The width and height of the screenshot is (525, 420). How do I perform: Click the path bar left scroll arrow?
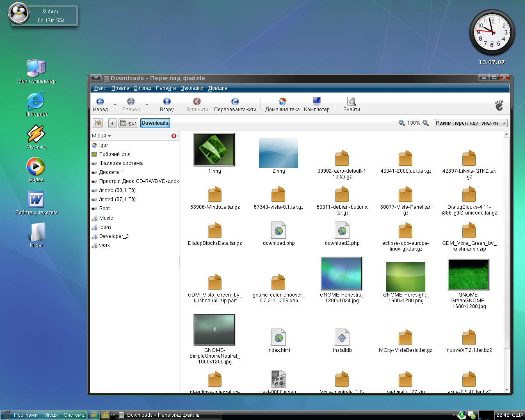point(112,123)
